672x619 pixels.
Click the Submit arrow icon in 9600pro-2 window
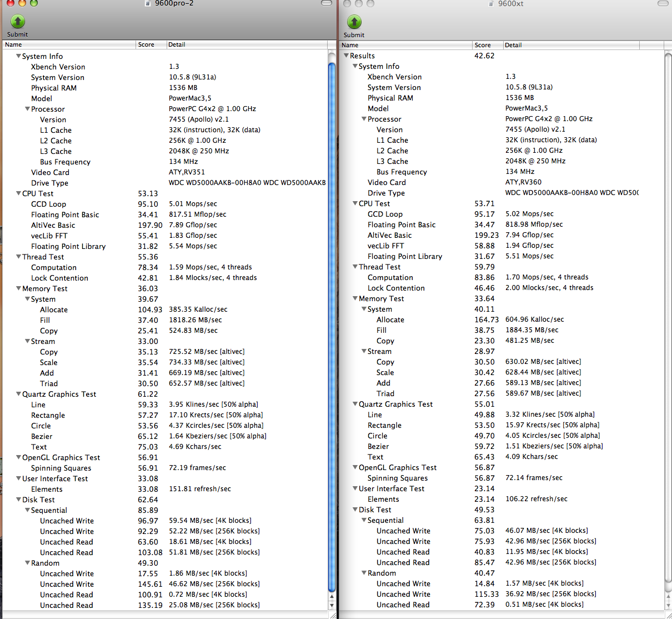click(18, 21)
